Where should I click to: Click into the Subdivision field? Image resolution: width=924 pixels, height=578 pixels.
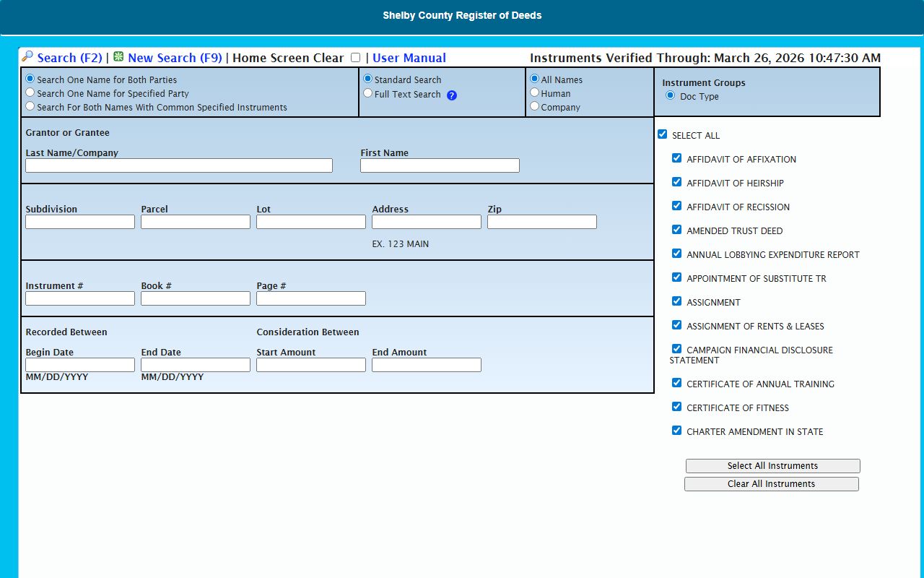coord(80,222)
